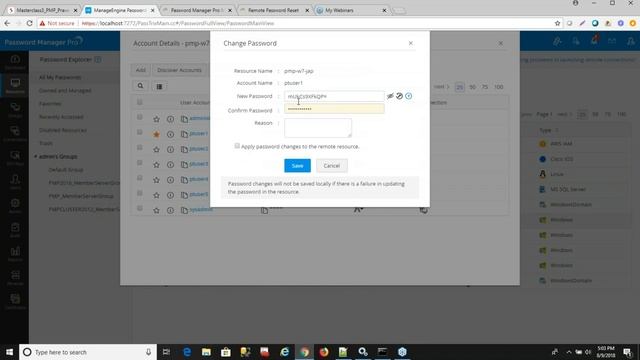
Task: Open Personal in the left sidebar
Action: click(15, 277)
